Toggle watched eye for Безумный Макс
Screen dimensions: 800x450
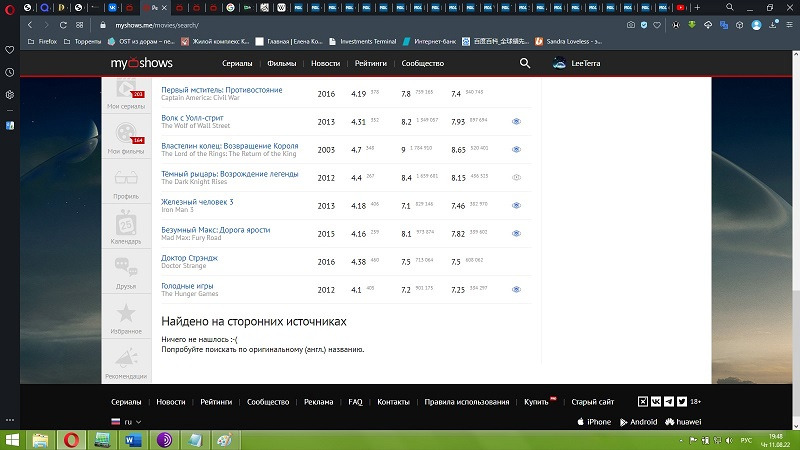click(516, 234)
